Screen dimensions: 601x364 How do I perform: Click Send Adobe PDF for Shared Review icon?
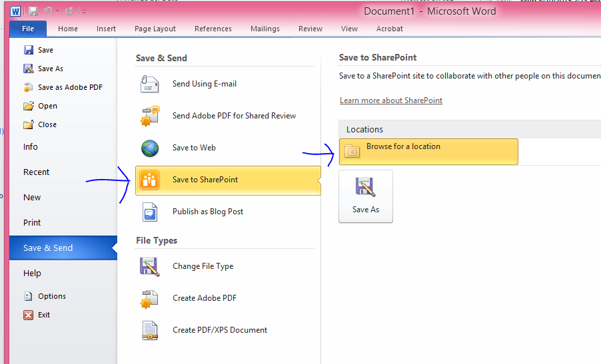pyautogui.click(x=150, y=116)
